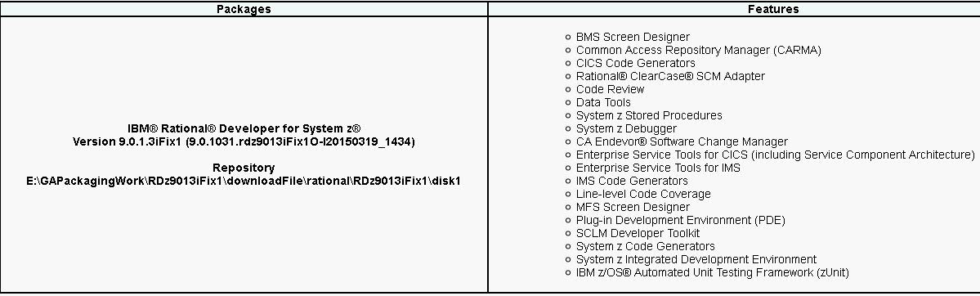Viewport: 980px width, 296px height.
Task: Click Enterprise Service Tools for IMS
Action: [658, 168]
